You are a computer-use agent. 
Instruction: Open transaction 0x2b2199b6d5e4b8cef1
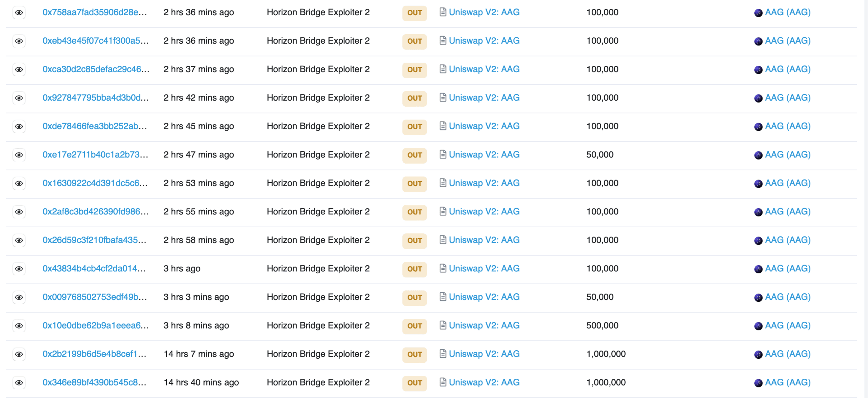(x=94, y=354)
